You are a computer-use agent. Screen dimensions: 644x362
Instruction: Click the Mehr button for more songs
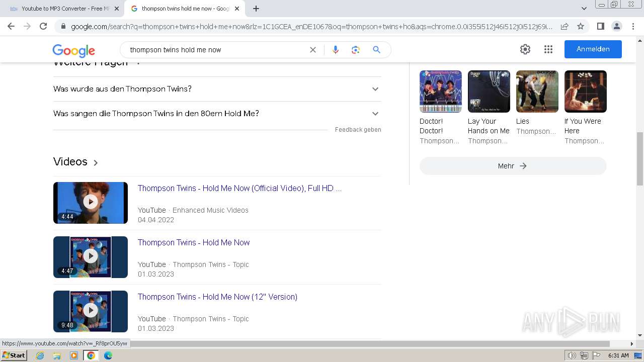[513, 166]
